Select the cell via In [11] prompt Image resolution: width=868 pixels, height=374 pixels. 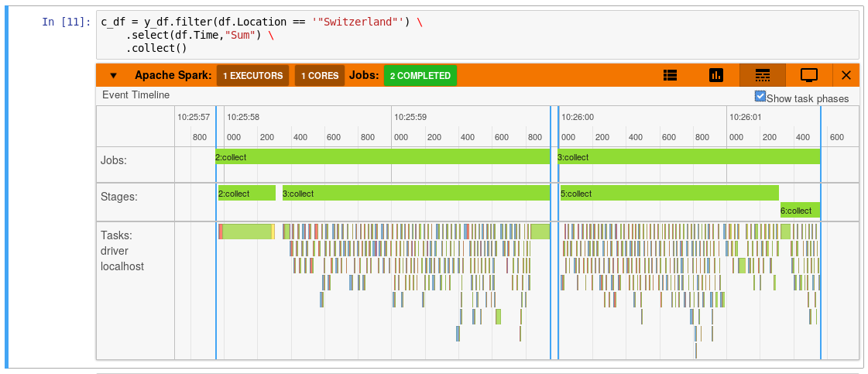pos(66,22)
